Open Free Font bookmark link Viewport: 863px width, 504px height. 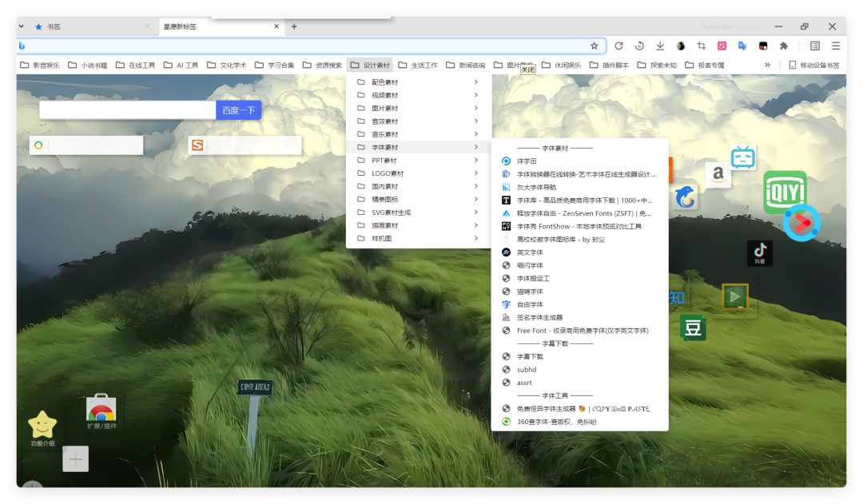coord(579,331)
